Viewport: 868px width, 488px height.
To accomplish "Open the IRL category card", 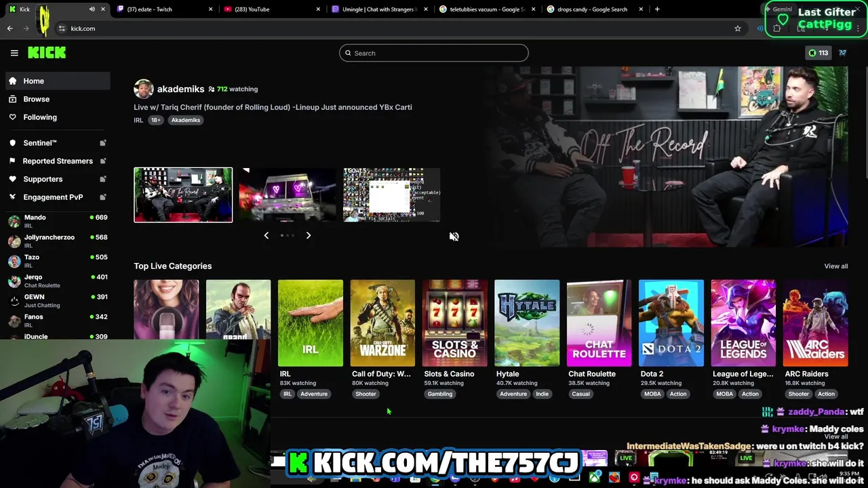I will 310,323.
